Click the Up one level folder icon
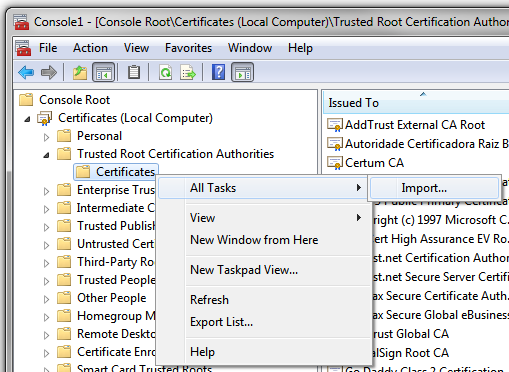The image size is (509, 372). [80, 72]
